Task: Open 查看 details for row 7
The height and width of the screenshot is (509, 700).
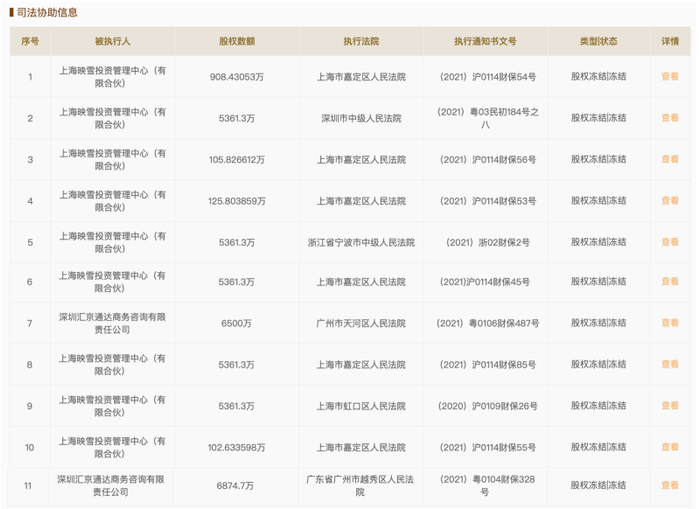Action: pyautogui.click(x=670, y=323)
